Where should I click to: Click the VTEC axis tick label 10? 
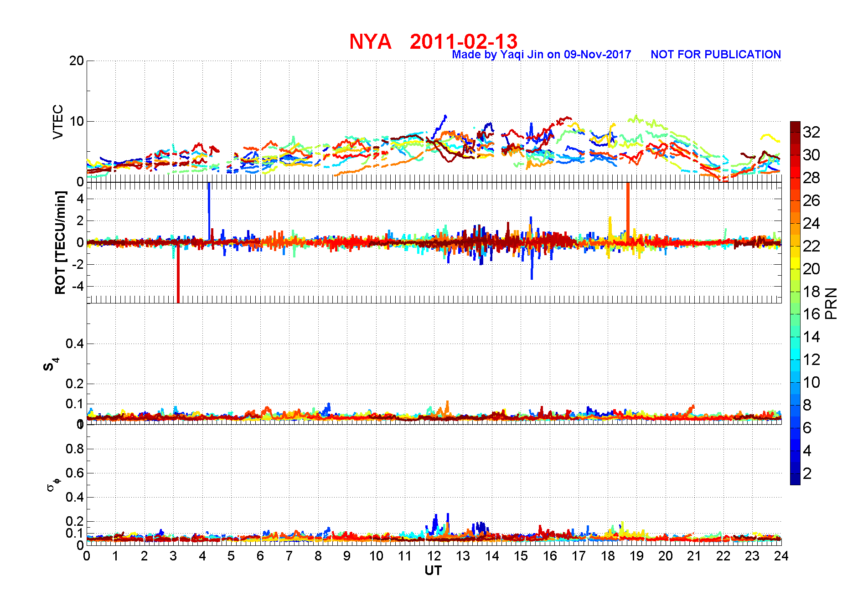pos(77,122)
